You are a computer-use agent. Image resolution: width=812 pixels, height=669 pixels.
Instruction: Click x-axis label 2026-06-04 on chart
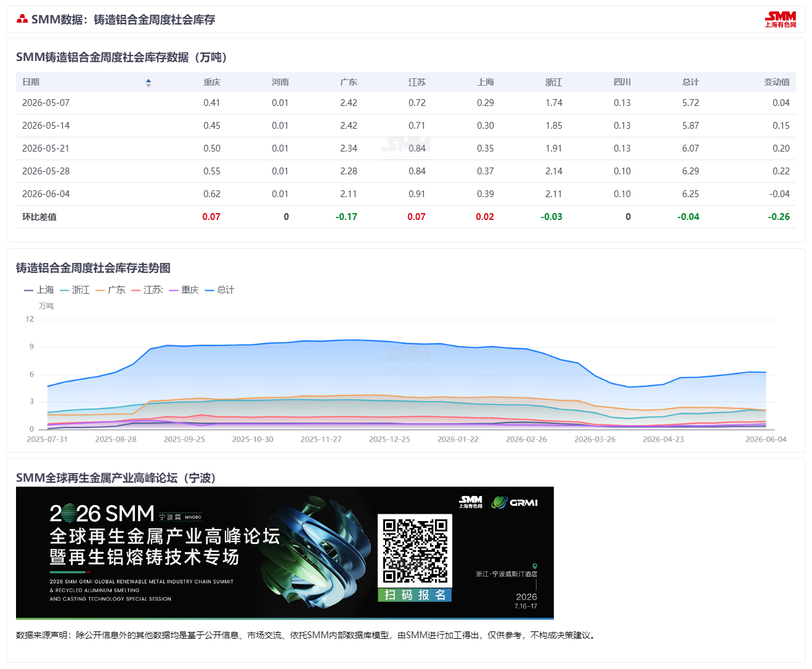pyautogui.click(x=766, y=439)
